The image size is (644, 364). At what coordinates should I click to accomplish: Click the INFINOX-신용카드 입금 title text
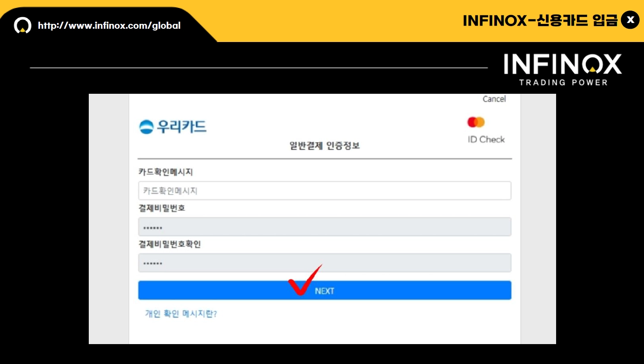click(x=540, y=20)
